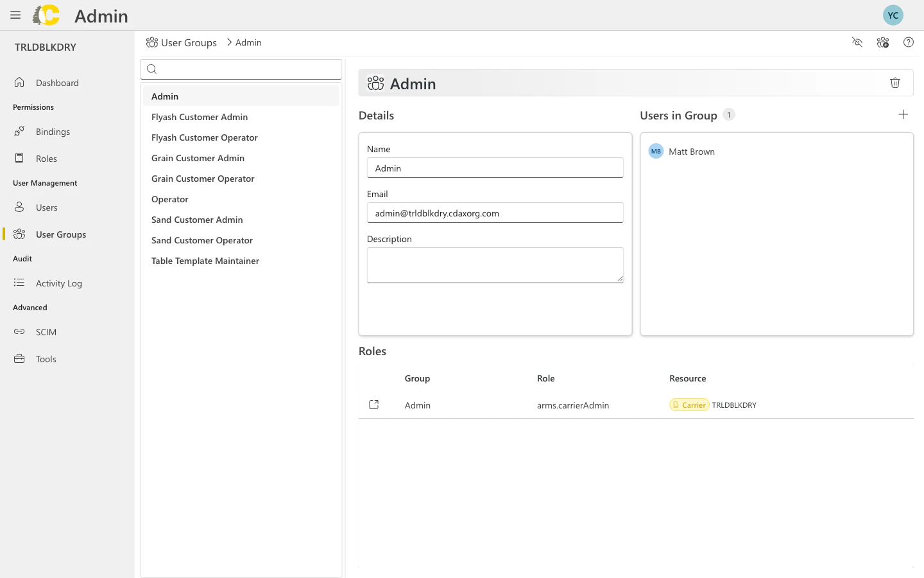Open SCIM from the Advanced section

(46, 331)
